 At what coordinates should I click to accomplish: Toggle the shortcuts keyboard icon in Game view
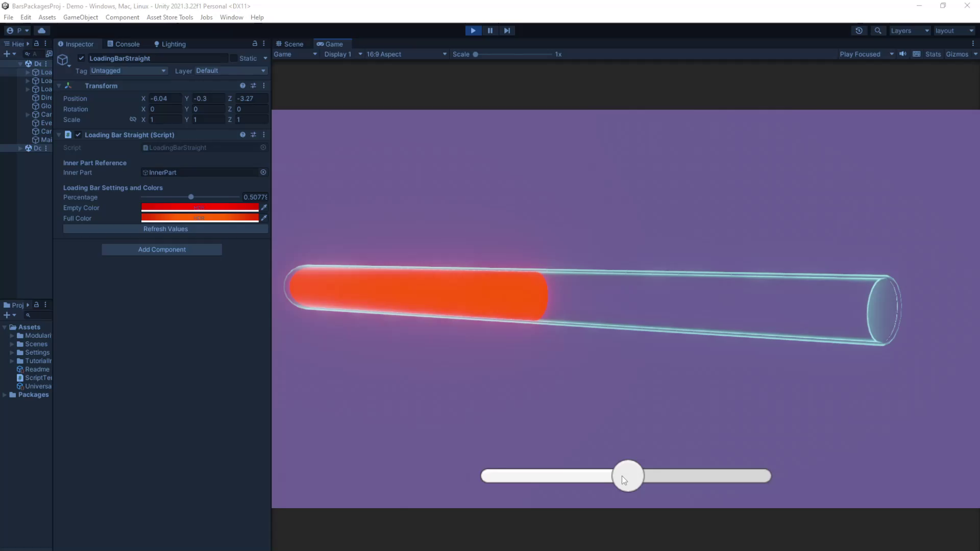pos(917,54)
